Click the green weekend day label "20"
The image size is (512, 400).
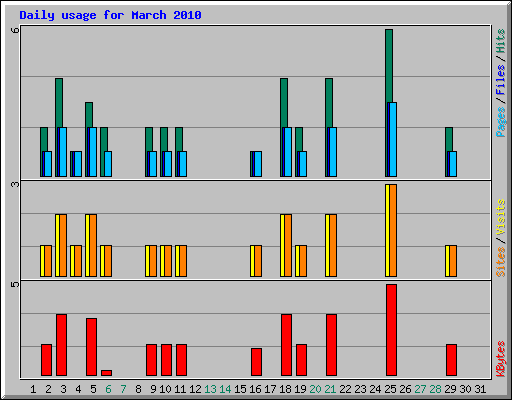coord(315,389)
